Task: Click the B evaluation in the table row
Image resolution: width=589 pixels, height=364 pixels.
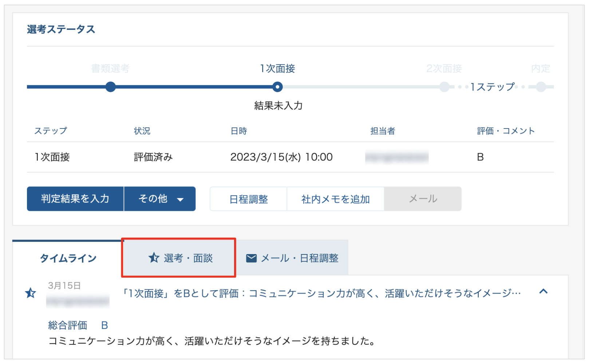Action: 480,157
